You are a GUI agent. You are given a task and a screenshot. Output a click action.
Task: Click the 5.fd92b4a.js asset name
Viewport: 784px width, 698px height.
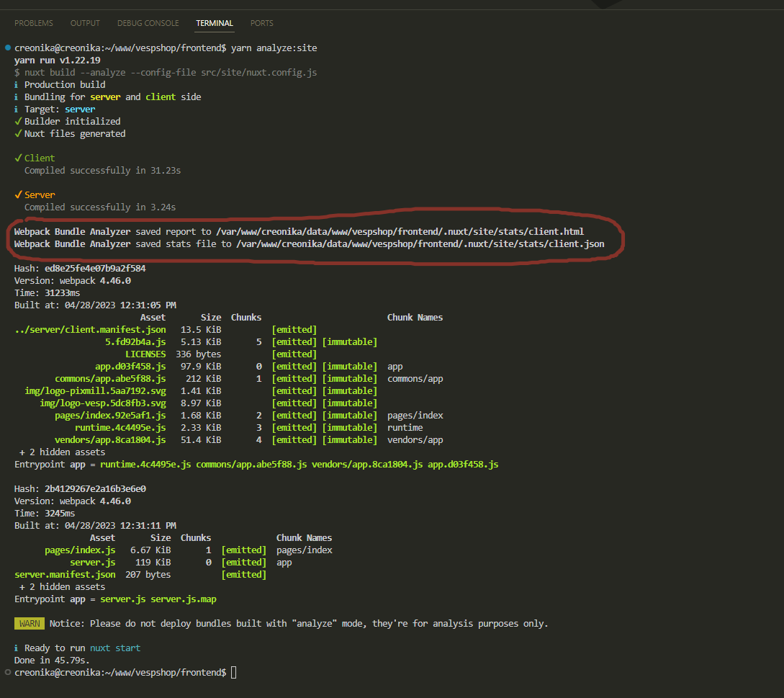(x=135, y=342)
